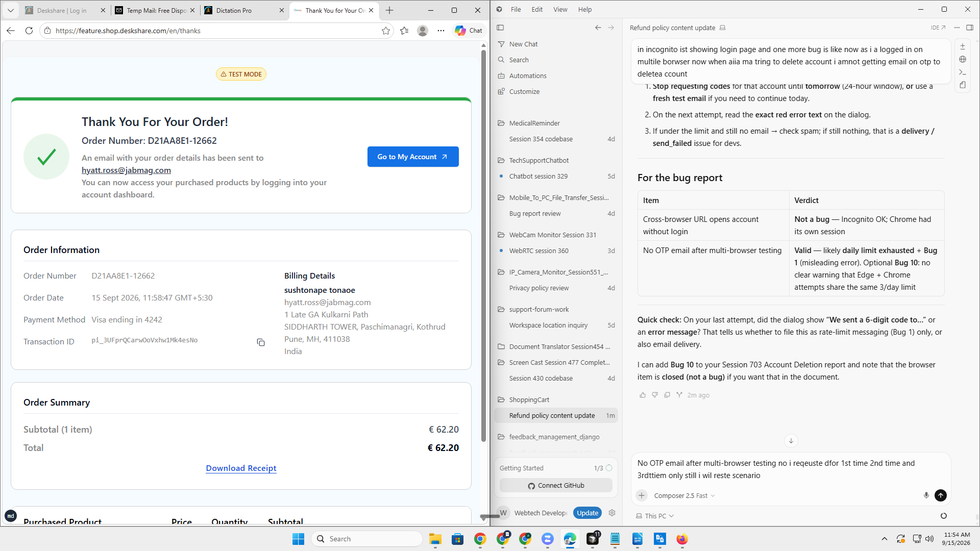Viewport: 980px width, 551px height.
Task: Add attachment plus button in composer
Action: [642, 495]
